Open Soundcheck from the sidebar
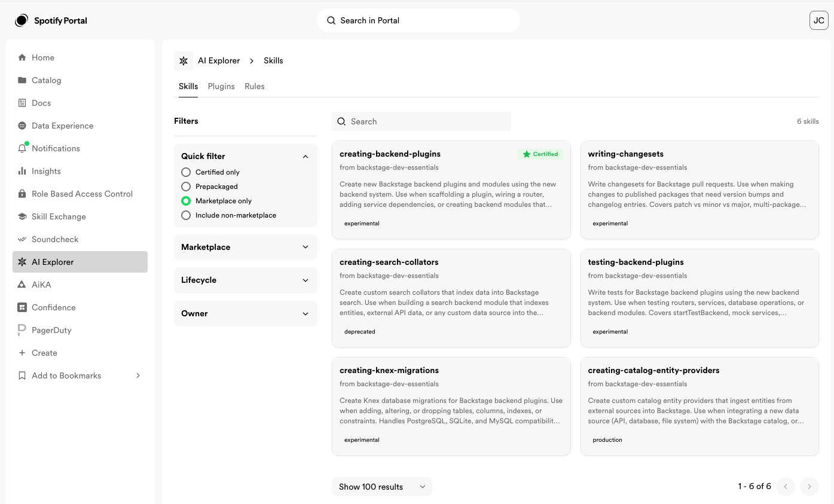The image size is (834, 504). pyautogui.click(x=80, y=239)
